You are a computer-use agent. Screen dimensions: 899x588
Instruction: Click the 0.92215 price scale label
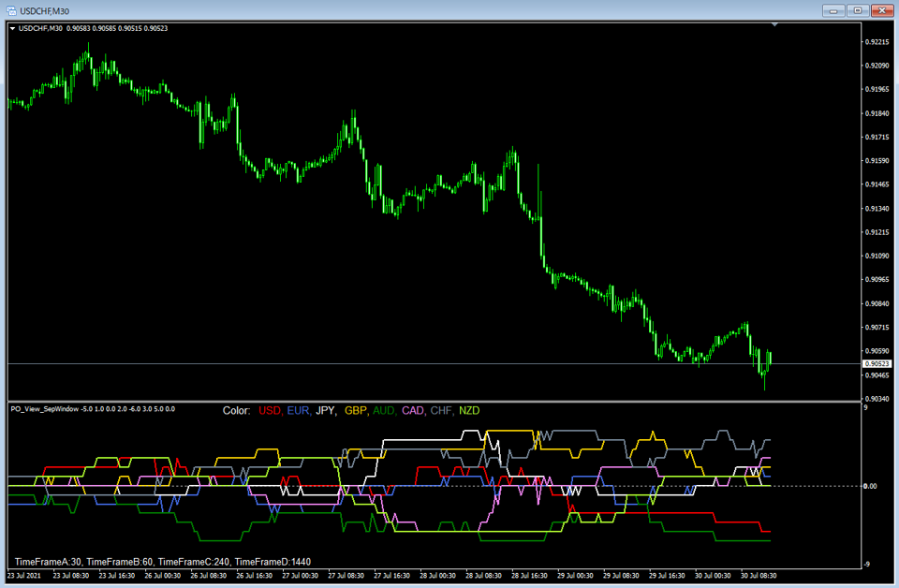(877, 42)
